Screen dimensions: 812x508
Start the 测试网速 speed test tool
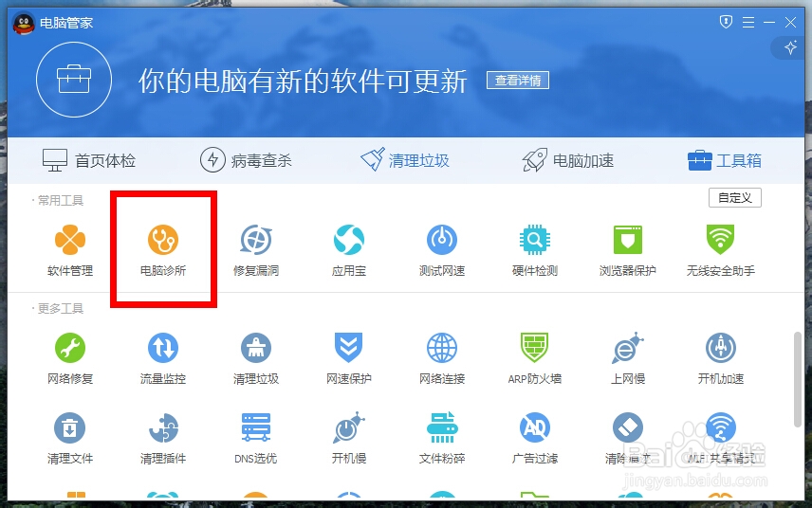(442, 250)
